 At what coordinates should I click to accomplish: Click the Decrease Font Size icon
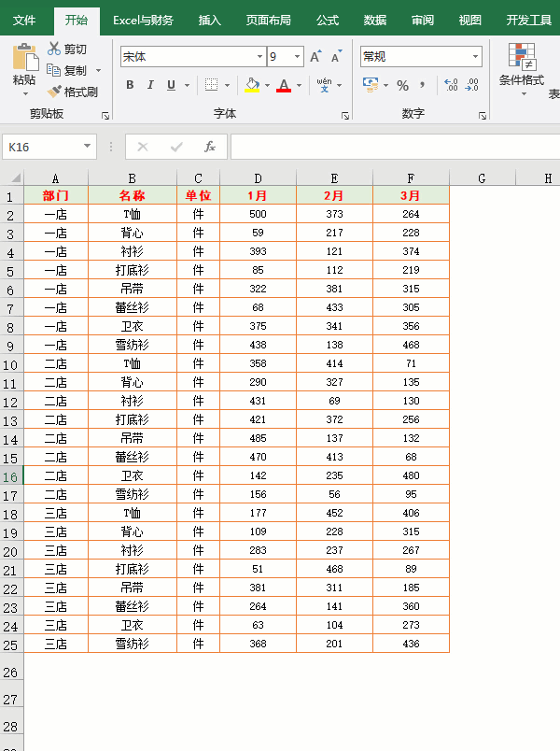pos(337,57)
